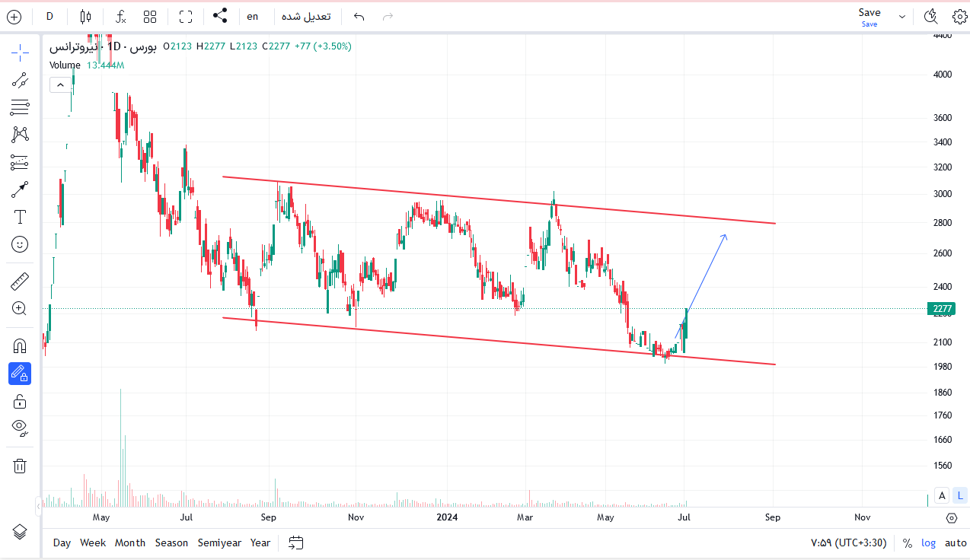
Task: Select the ruler measure tool
Action: click(x=20, y=282)
